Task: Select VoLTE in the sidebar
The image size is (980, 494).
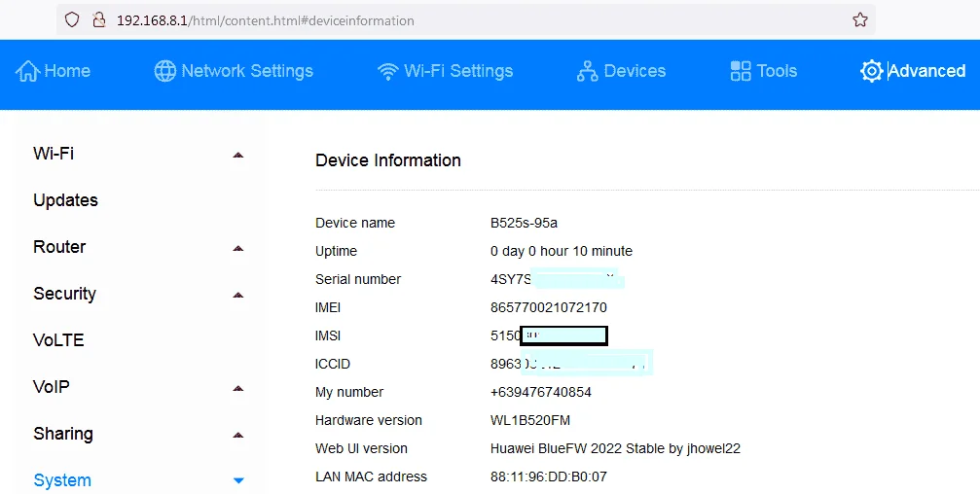Action: (x=58, y=340)
